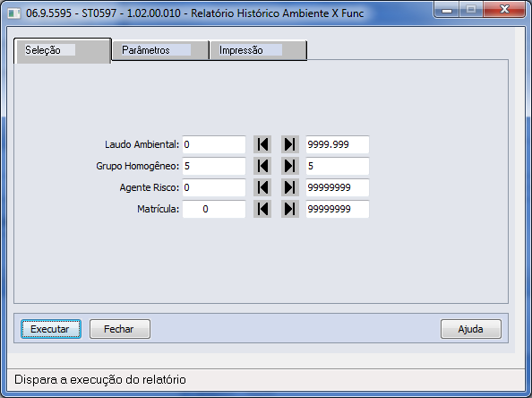
Task: Switch to the Seleção tab
Action: coord(63,50)
